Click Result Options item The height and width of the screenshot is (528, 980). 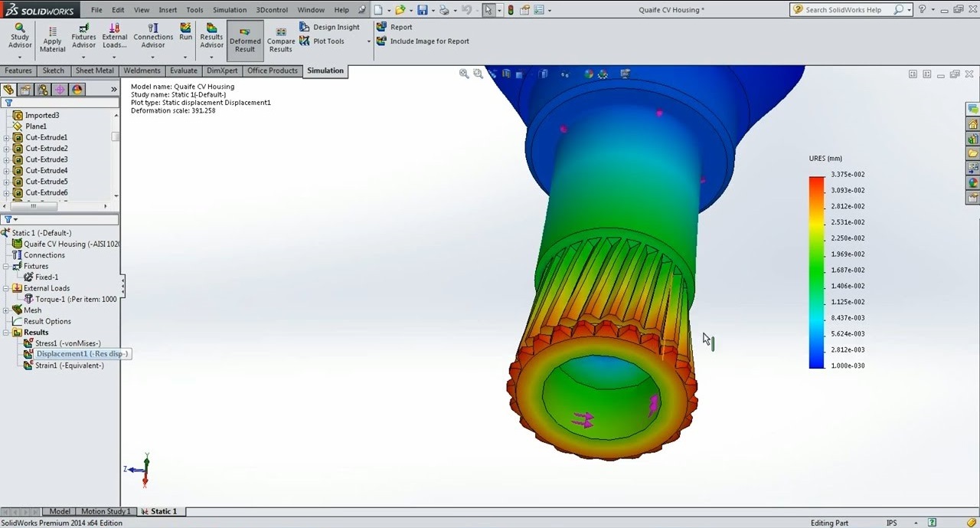pyautogui.click(x=47, y=321)
